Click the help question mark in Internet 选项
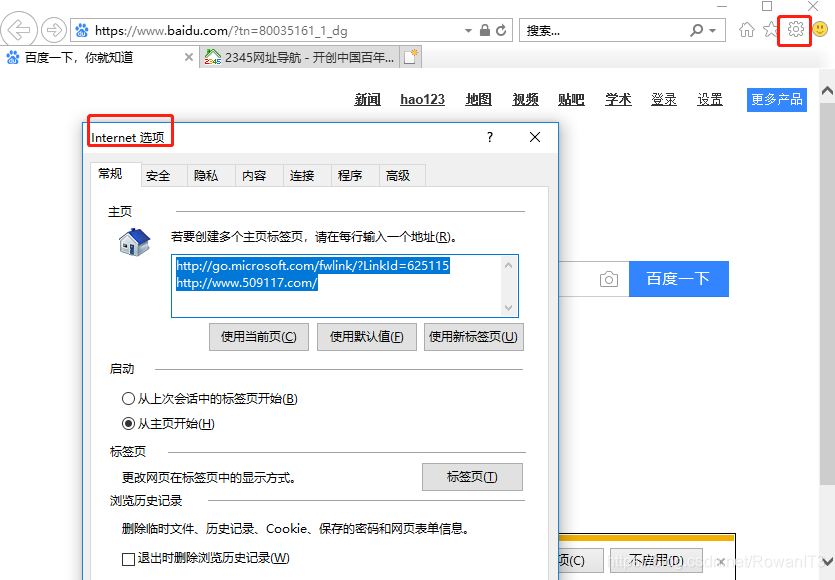The image size is (835, 580). pos(490,137)
